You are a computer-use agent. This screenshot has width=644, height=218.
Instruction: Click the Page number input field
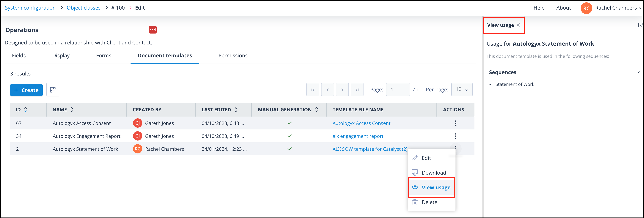(x=398, y=89)
